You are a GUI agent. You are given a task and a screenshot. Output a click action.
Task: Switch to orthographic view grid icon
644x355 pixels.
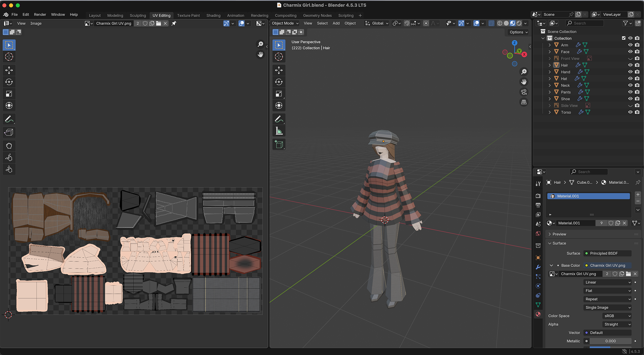tap(524, 102)
